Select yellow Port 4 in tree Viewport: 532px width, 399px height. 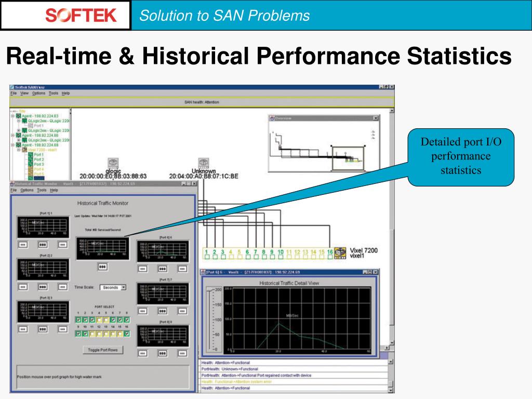point(38,169)
